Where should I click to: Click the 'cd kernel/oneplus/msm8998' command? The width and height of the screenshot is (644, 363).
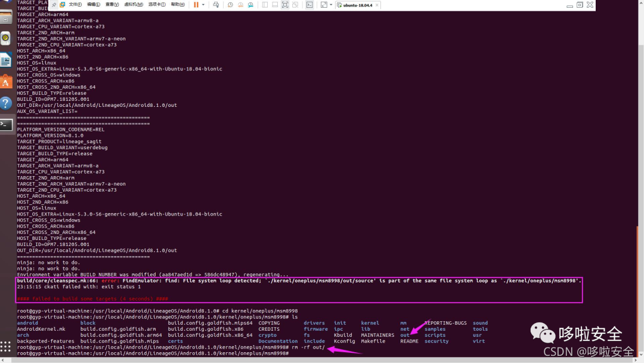coord(259,311)
